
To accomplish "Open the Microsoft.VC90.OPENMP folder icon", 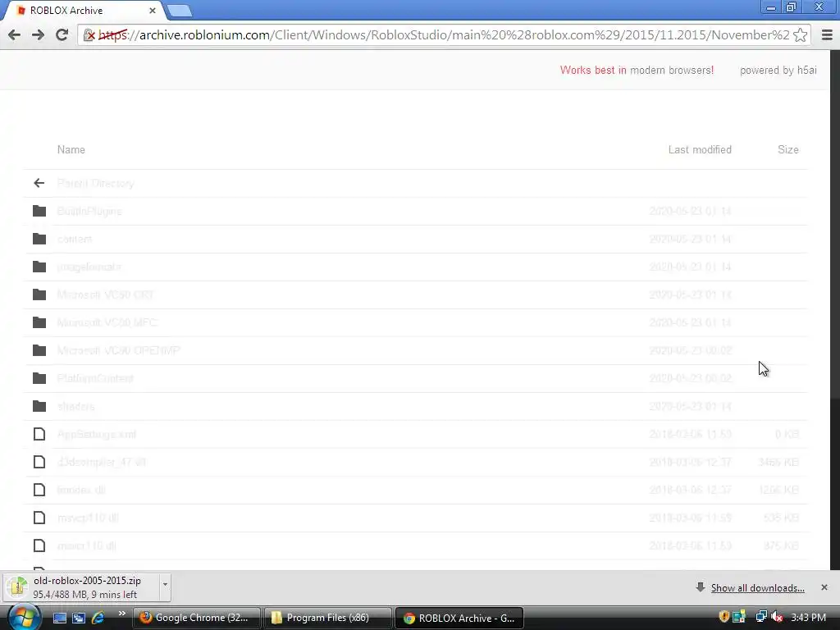I will 39,350.
